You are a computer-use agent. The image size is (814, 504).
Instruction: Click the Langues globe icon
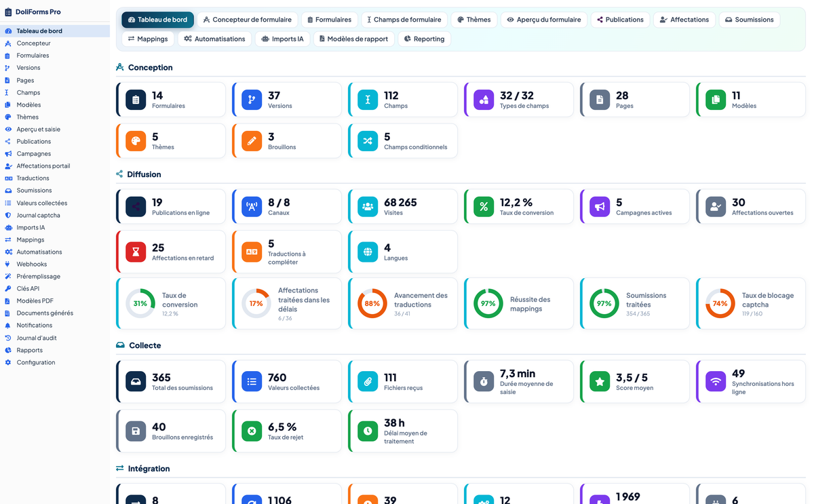(x=368, y=252)
